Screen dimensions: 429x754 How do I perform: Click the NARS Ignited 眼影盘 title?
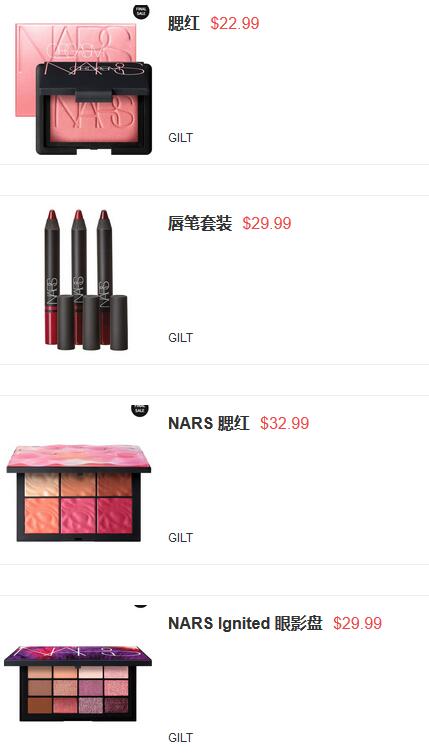[245, 623]
